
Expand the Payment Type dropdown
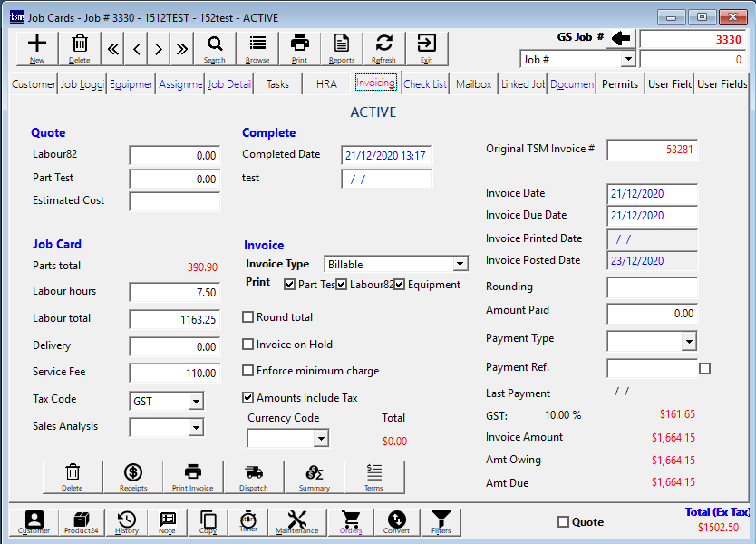[688, 341]
